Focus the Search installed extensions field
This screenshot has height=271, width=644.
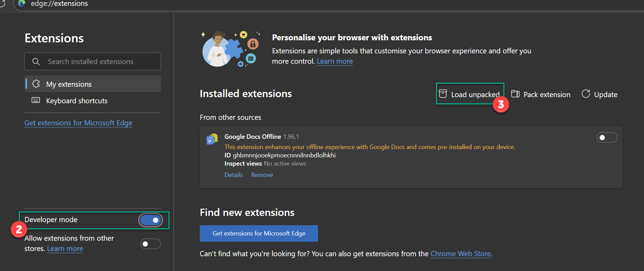(100, 62)
